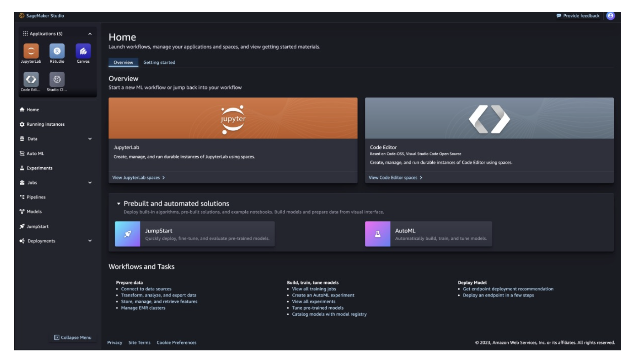Click the user profile avatar icon
The image size is (637, 364).
(x=610, y=16)
